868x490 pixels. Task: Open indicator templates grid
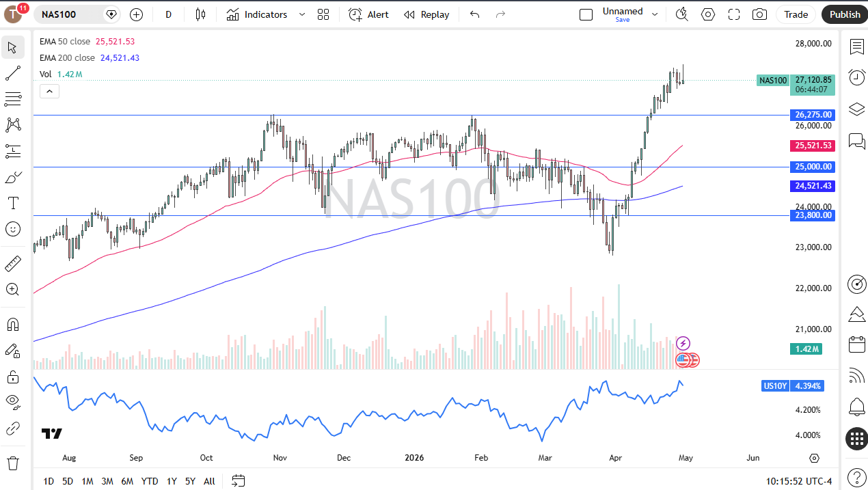[x=323, y=14]
